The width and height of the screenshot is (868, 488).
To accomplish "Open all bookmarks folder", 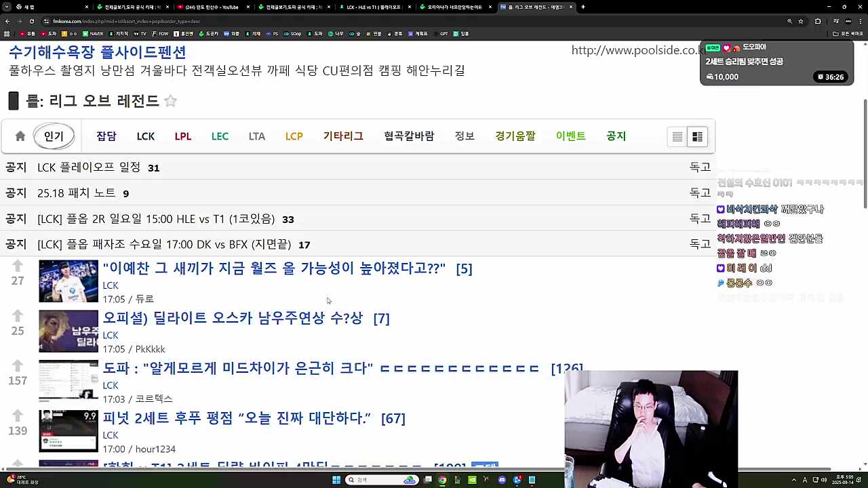I will 848,33.
